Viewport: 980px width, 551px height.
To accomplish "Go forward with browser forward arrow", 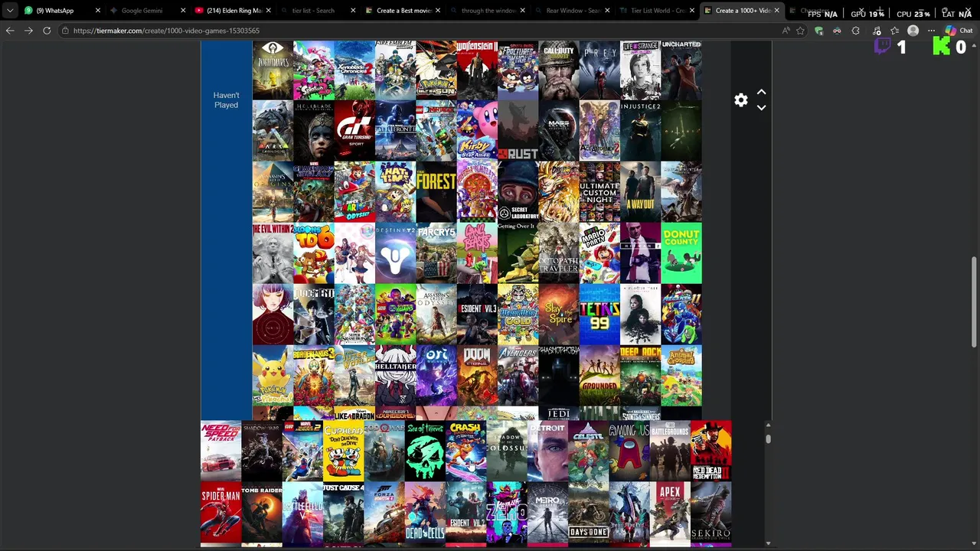I will tap(28, 31).
